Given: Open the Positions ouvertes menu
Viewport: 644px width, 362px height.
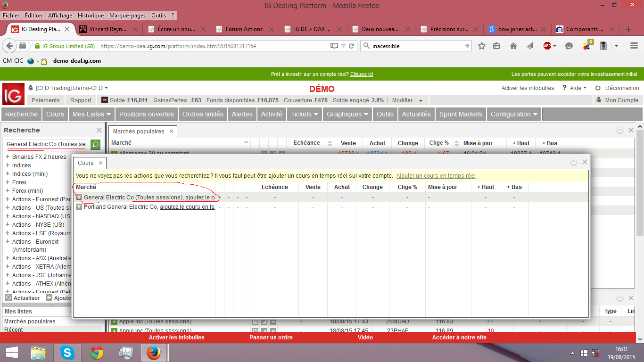Looking at the screenshot, I should tap(147, 114).
